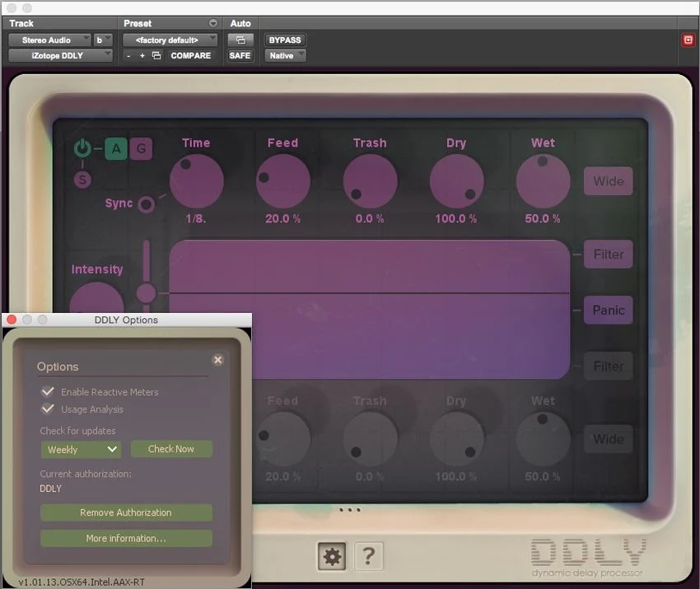Click the upper Trash value 0.0 %
This screenshot has width=700, height=589.
(x=370, y=219)
